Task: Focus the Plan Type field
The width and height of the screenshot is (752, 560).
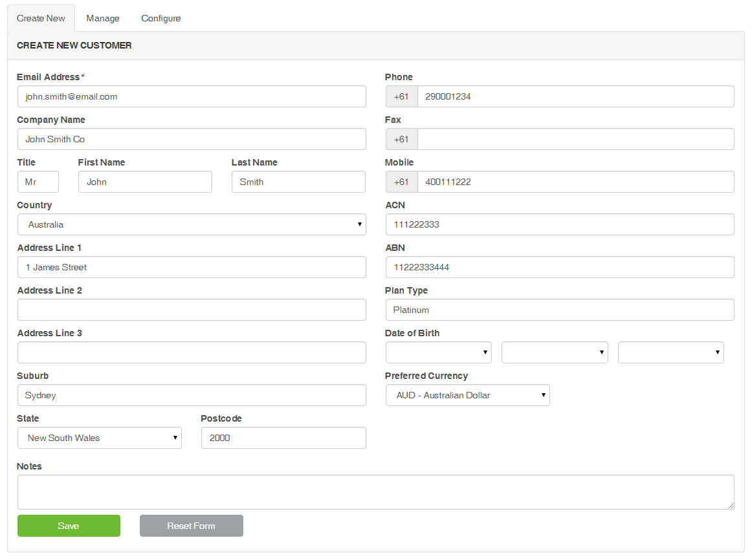Action: pyautogui.click(x=560, y=310)
